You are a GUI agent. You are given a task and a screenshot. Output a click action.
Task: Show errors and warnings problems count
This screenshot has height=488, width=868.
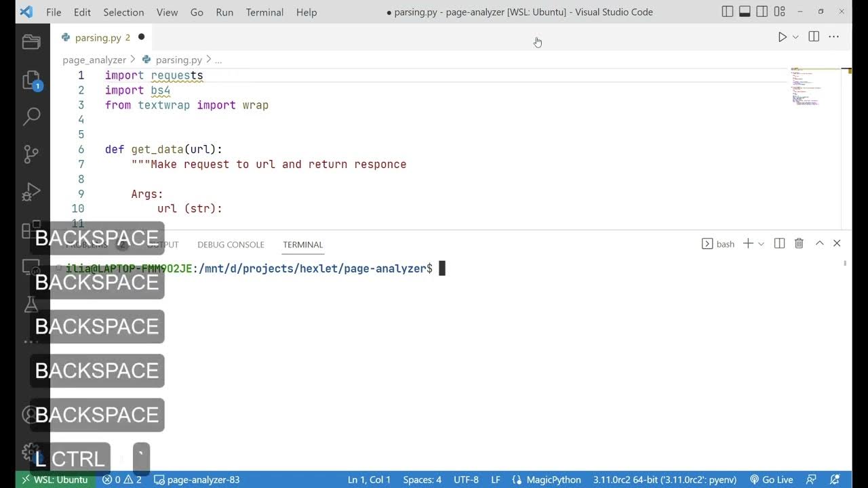pos(122,479)
